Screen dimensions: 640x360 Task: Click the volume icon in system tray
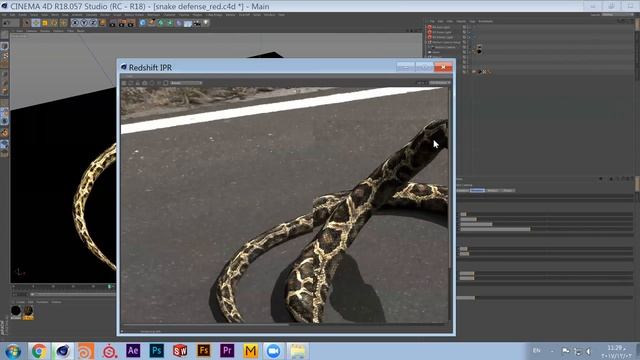(x=588, y=351)
